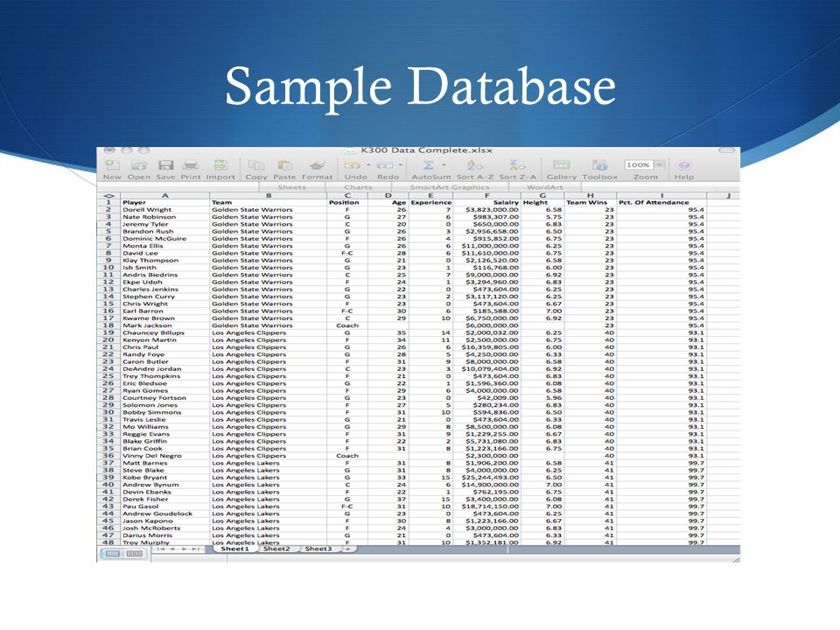Open the WordArt tab
This screenshot has width=840, height=630.
point(545,187)
